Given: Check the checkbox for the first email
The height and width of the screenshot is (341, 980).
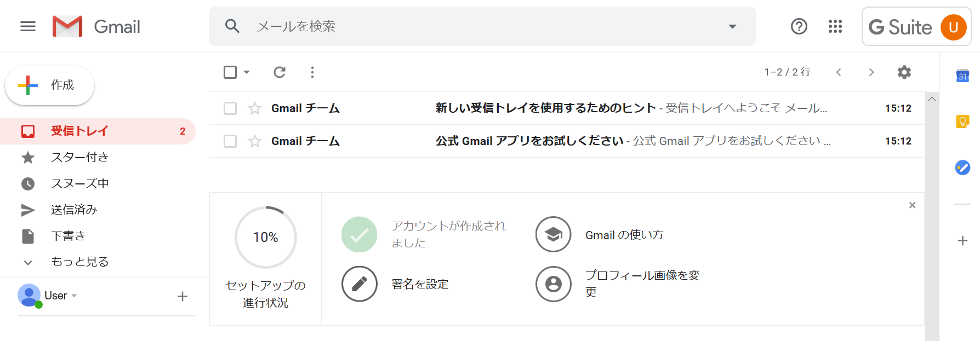Looking at the screenshot, I should 230,108.
